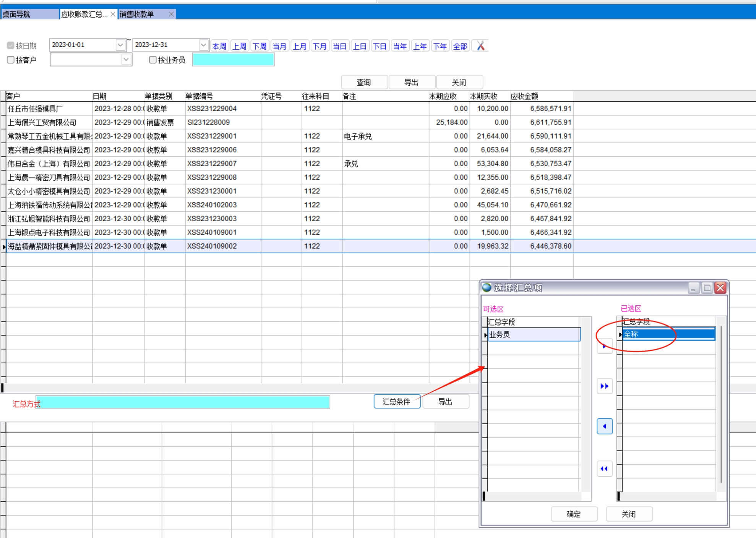Open the start date 2023-01-01 dropdown
The width and height of the screenshot is (756, 538).
click(x=120, y=45)
